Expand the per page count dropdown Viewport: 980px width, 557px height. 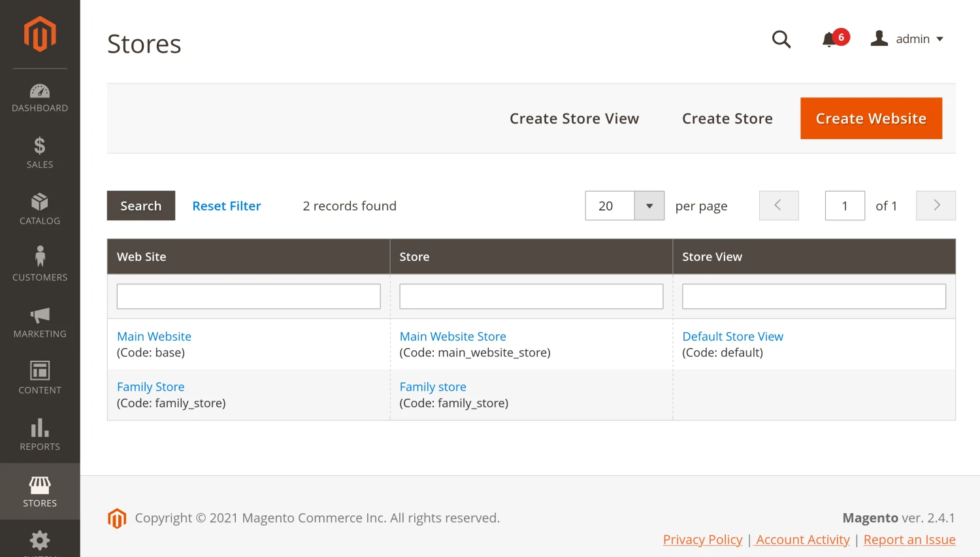click(x=649, y=206)
